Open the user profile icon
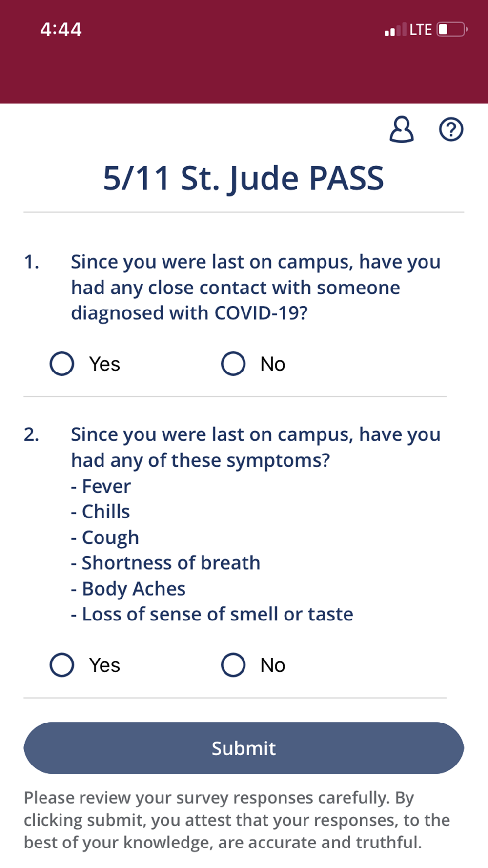This screenshot has height=868, width=488. point(402,129)
